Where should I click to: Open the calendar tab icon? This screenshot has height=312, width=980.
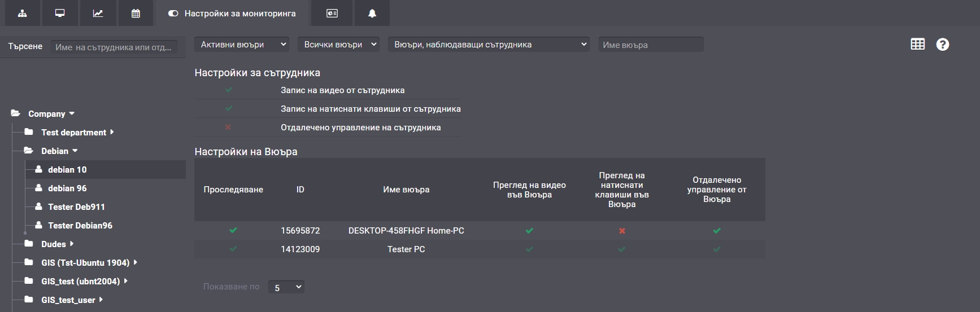point(136,13)
